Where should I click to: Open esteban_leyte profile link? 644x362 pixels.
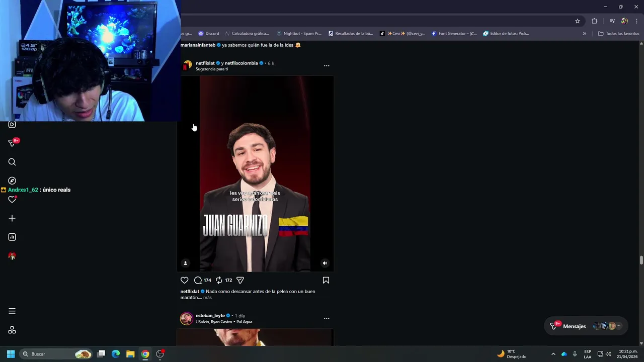[x=210, y=316]
